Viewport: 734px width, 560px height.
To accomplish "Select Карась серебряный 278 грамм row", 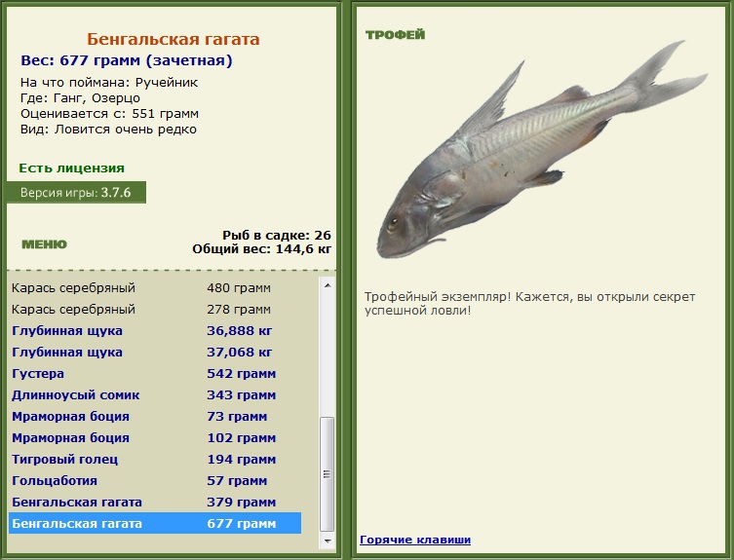I will point(154,310).
